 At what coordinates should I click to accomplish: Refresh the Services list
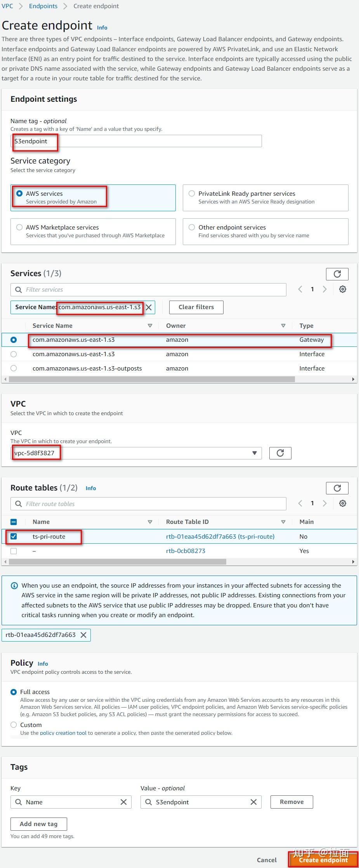pos(336,274)
